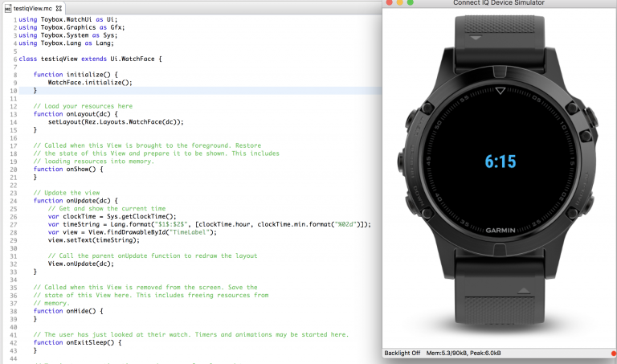The height and width of the screenshot is (364, 617).
Task: Click the triangle marker at the bezel top
Action: click(501, 91)
